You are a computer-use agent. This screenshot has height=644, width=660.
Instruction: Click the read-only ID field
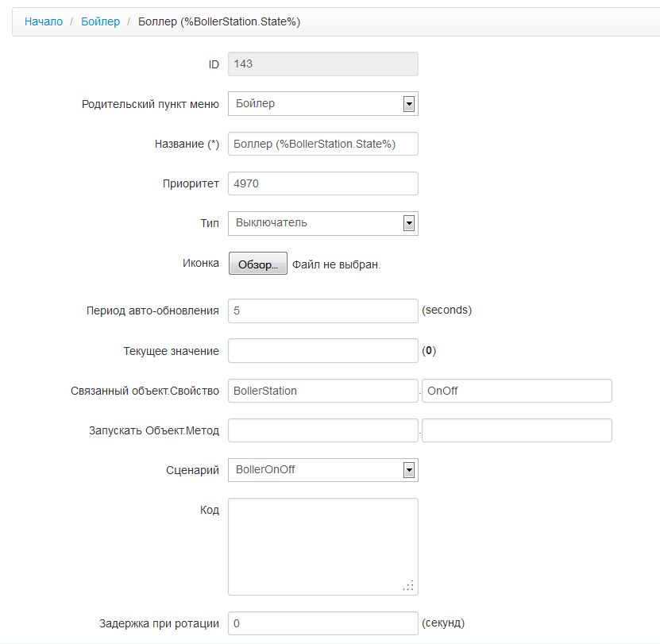322,64
